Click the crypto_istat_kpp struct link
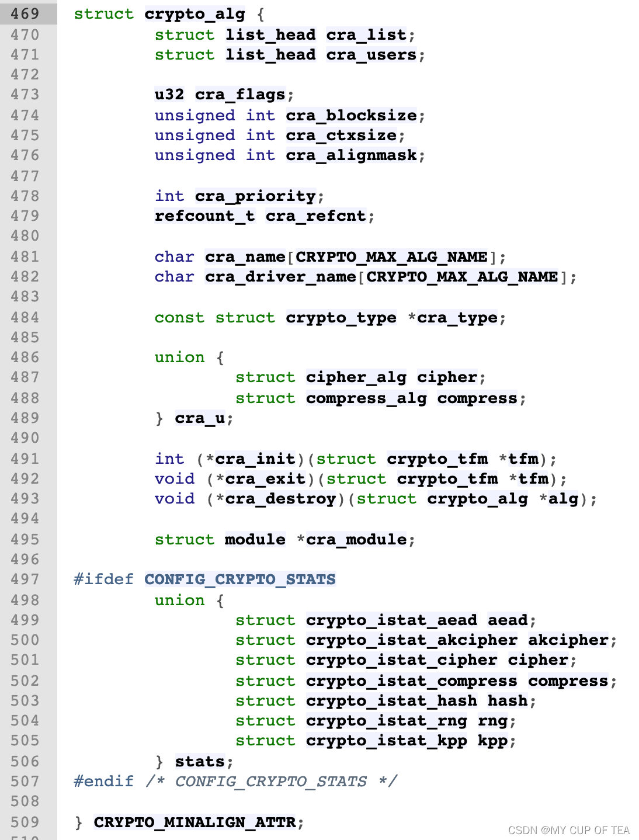This screenshot has height=840, width=639. pyautogui.click(x=387, y=741)
